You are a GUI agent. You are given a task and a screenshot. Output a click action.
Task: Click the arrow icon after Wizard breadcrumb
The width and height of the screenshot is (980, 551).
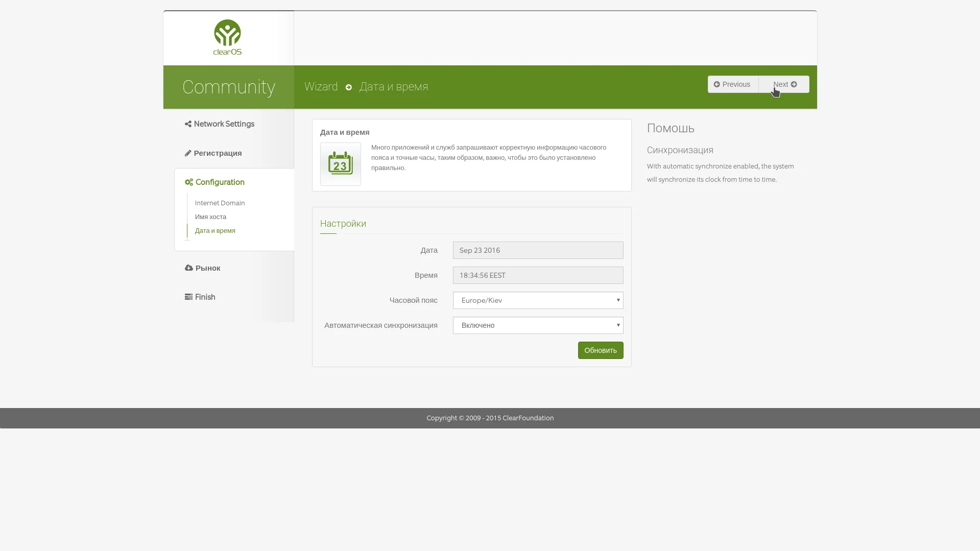[349, 87]
